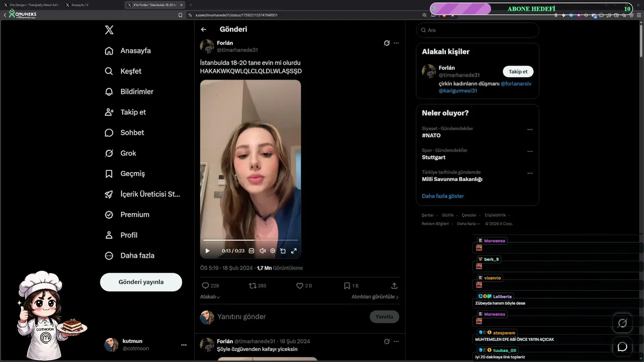This screenshot has height=362, width=644.
Task: Open a new browser tab
Action: pyautogui.click(x=191, y=5)
